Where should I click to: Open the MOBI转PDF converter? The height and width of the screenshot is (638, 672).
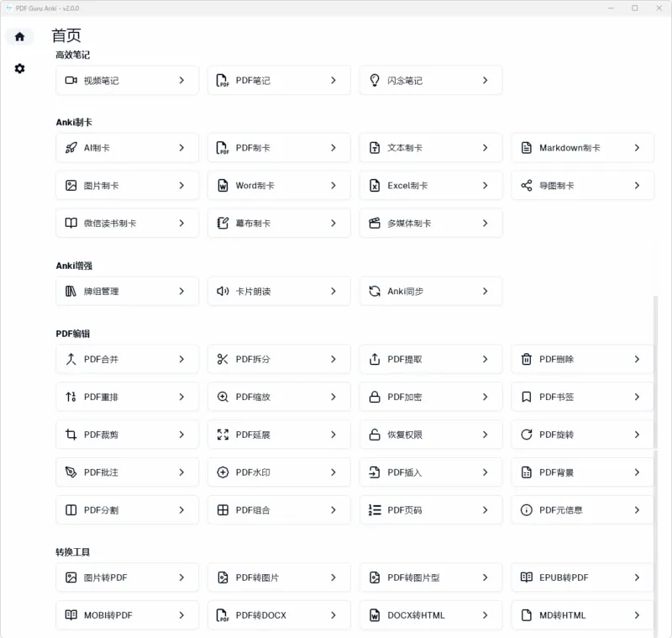(128, 615)
